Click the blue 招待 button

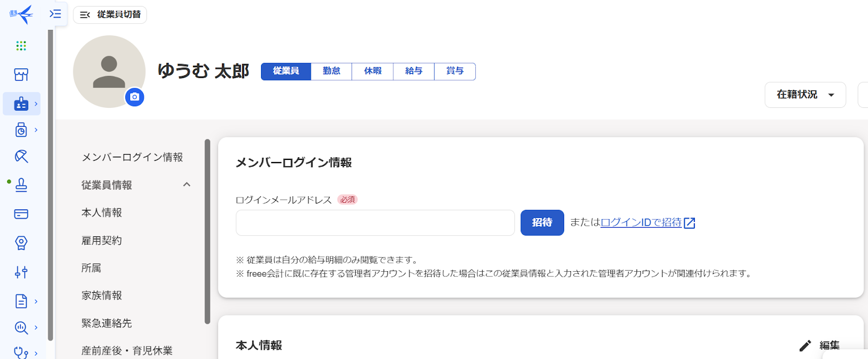click(x=542, y=223)
